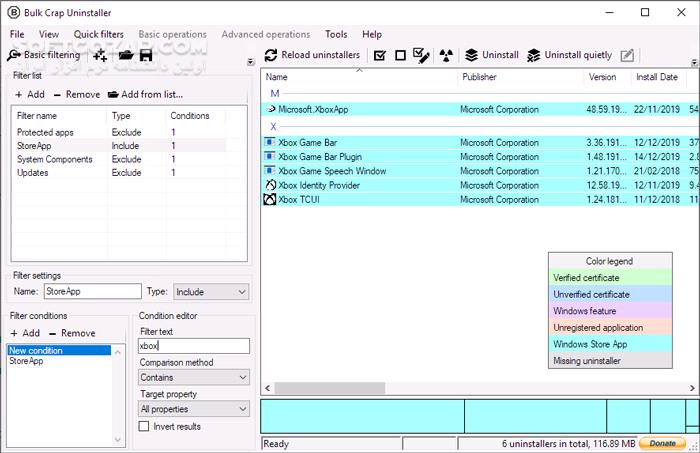Image resolution: width=700 pixels, height=453 pixels.
Task: Open right toolbar overflow arrow
Action: tap(694, 62)
